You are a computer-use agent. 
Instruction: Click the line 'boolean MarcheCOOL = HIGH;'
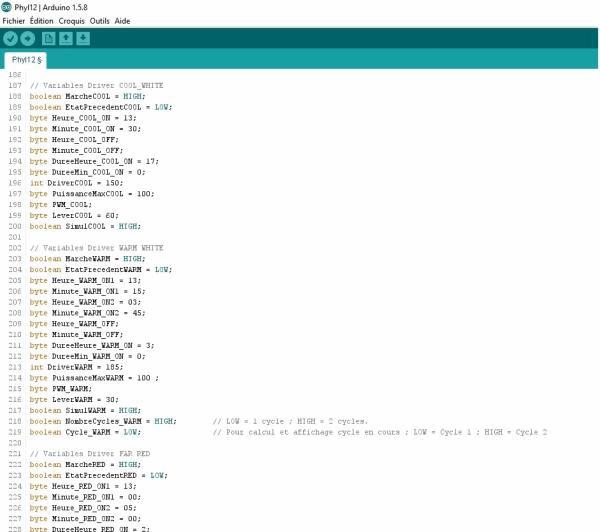tap(88, 96)
